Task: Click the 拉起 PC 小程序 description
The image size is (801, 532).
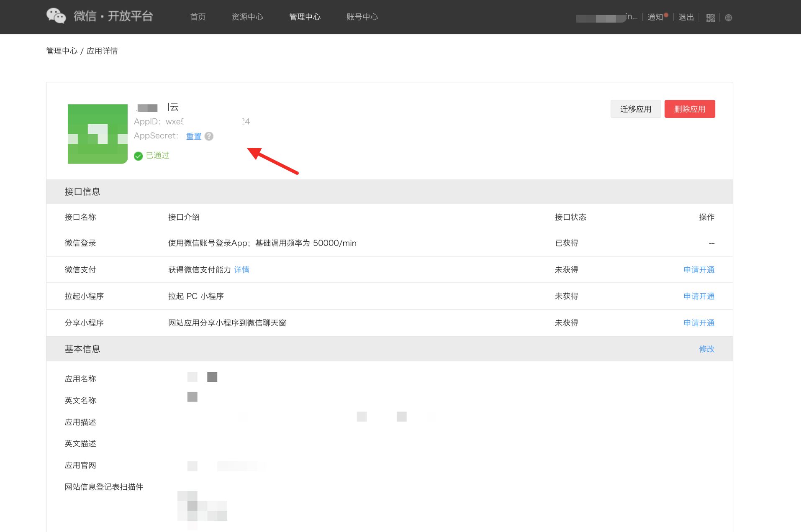Action: 196,296
